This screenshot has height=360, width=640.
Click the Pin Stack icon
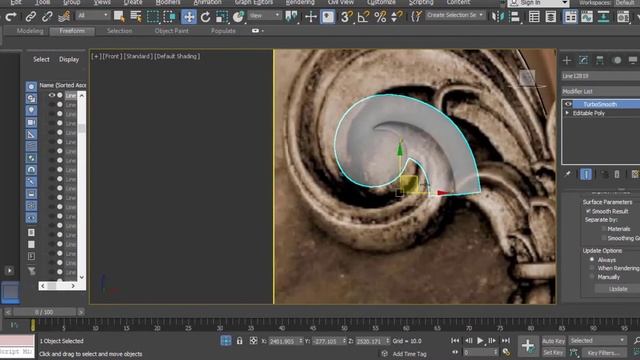click(x=567, y=174)
